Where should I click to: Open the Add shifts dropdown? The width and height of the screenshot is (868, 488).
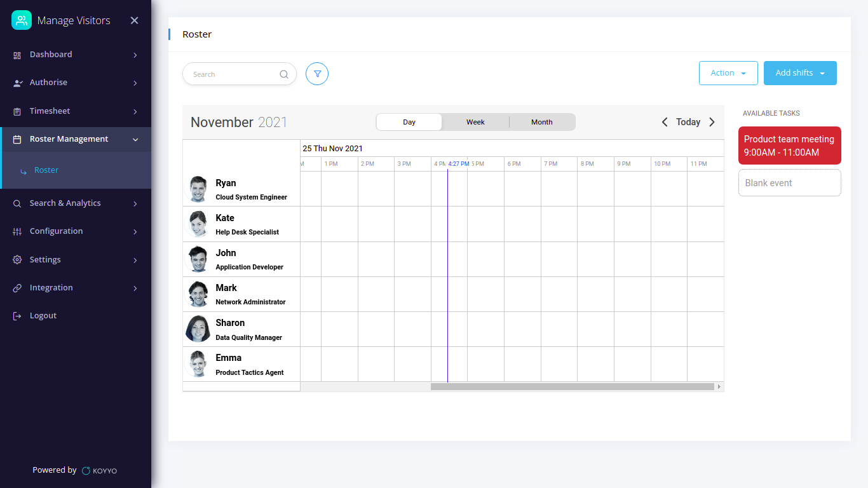[800, 73]
